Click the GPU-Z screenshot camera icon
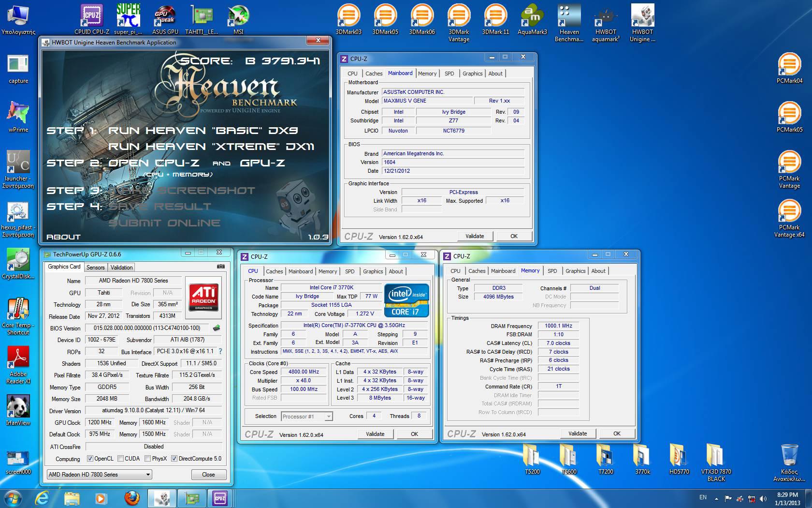 (x=220, y=267)
